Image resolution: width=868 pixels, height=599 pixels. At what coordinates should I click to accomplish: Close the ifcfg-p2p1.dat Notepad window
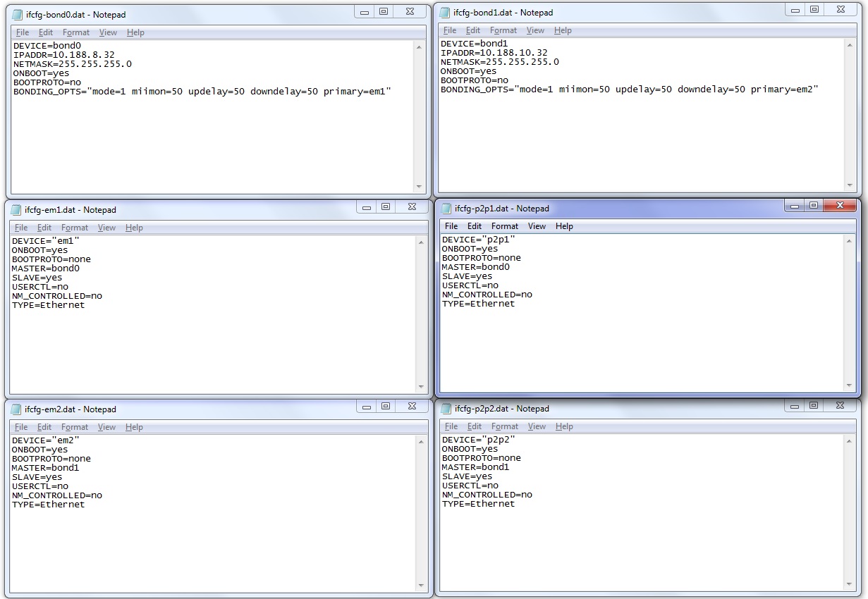point(839,206)
